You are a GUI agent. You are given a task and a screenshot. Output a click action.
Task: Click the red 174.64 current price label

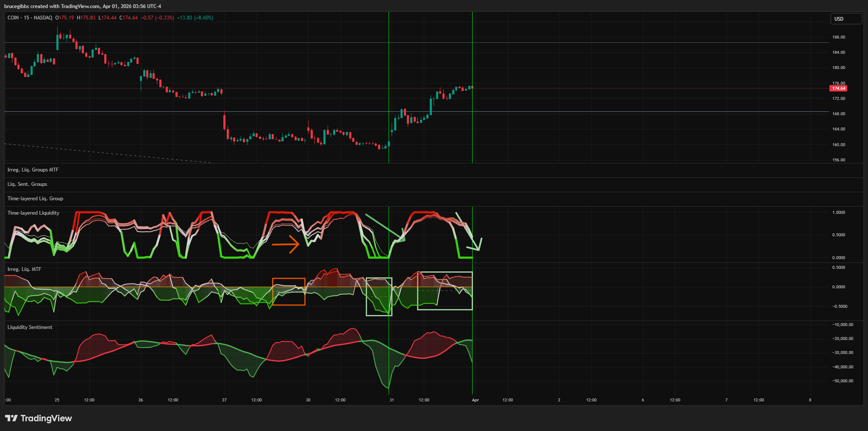pyautogui.click(x=838, y=88)
